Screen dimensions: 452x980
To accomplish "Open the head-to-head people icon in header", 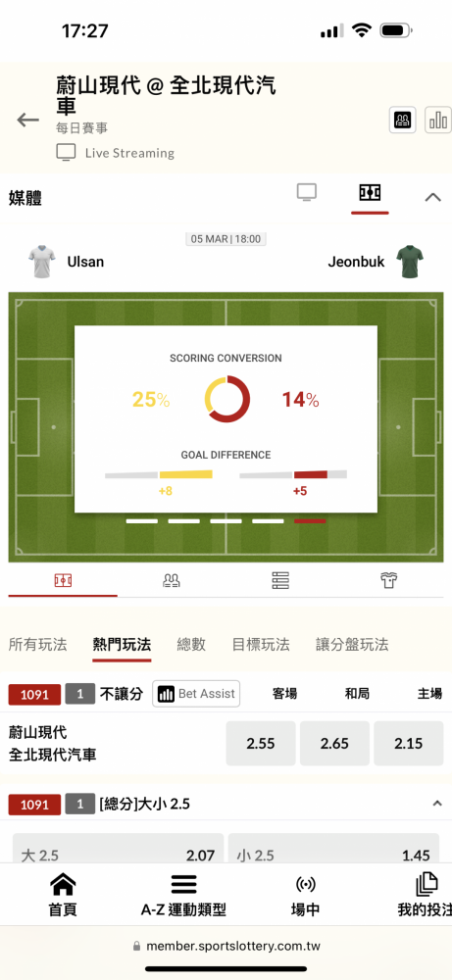I will (x=403, y=120).
